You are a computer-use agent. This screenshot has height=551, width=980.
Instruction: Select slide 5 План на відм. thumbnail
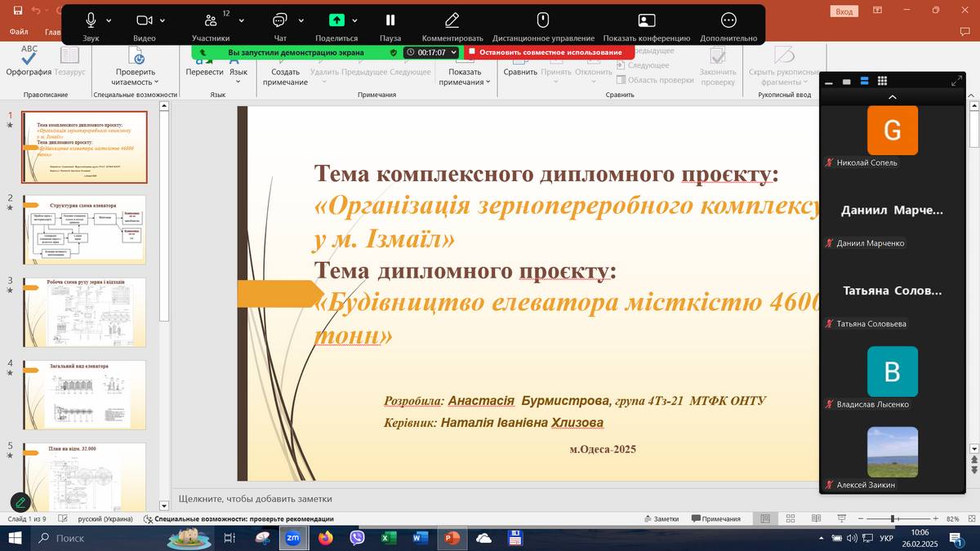point(84,478)
